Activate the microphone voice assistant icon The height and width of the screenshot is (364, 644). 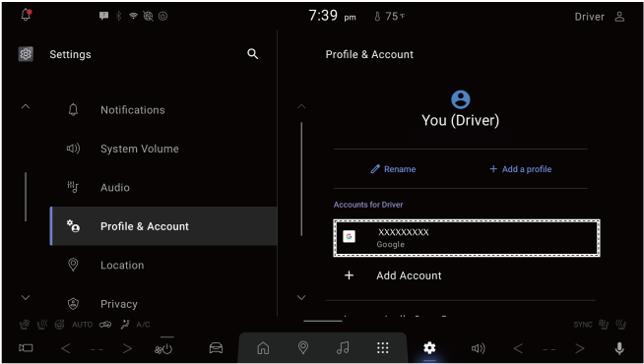tap(619, 348)
